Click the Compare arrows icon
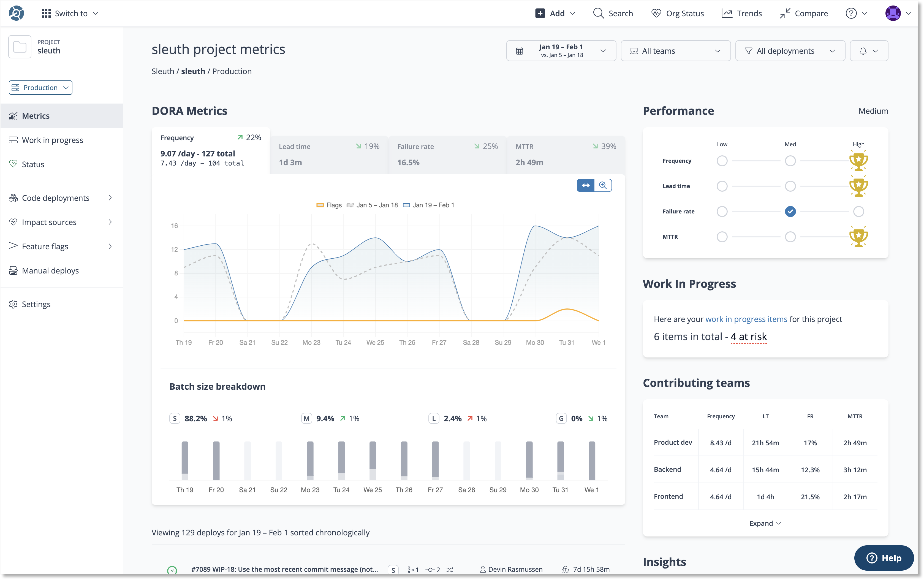Viewport: 924px width, 580px height. (785, 13)
